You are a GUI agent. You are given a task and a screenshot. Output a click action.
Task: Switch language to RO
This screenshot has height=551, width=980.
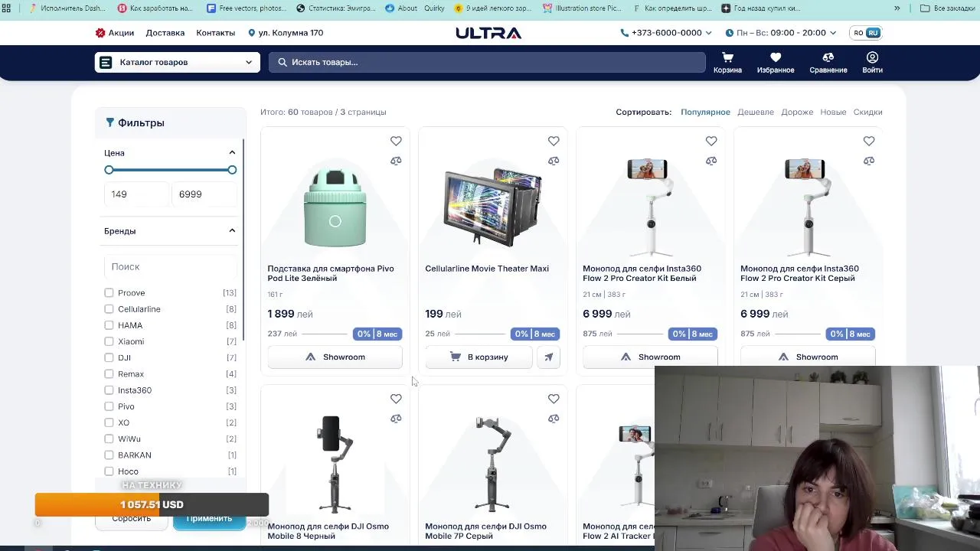[x=858, y=33]
